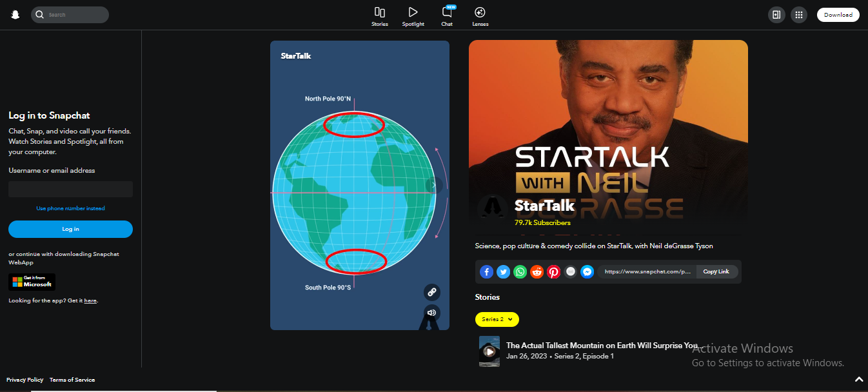The height and width of the screenshot is (392, 868).
Task: Focus the Search field at the top
Action: [70, 15]
